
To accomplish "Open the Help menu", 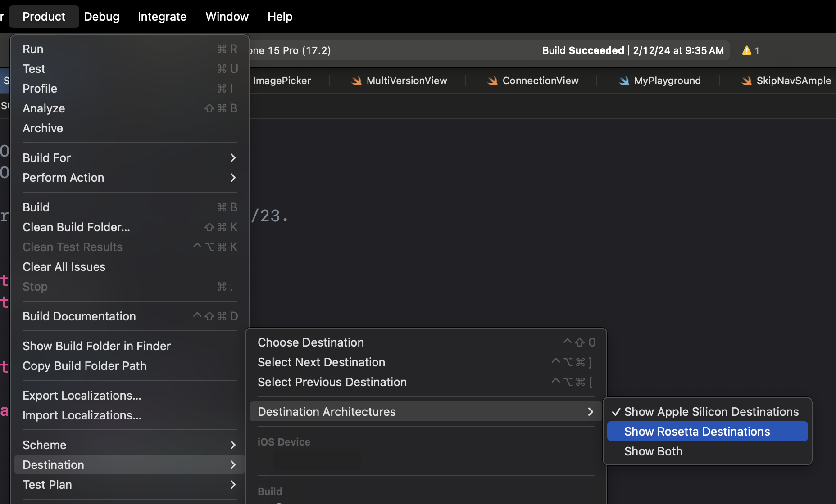I will coord(280,17).
